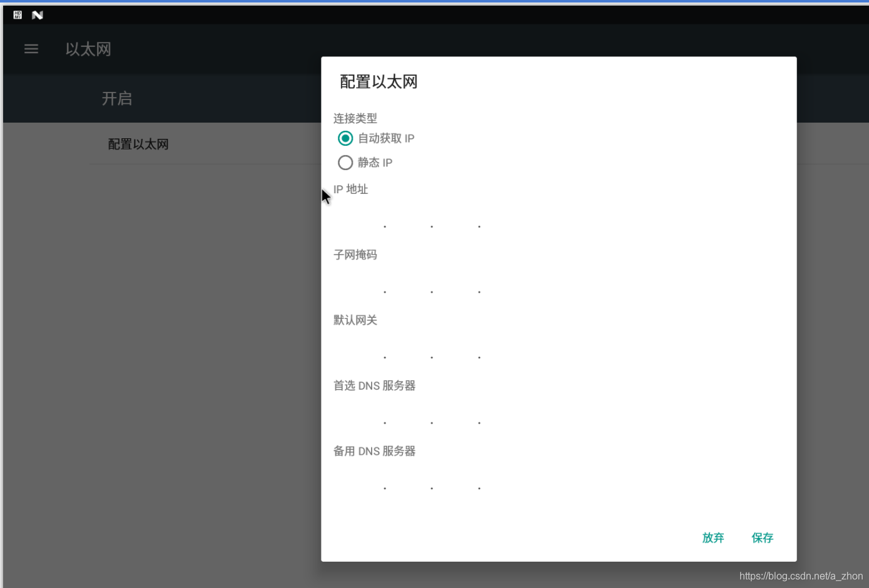Viewport: 869px width, 588px height.
Task: Click the 保存 button to save
Action: [763, 538]
